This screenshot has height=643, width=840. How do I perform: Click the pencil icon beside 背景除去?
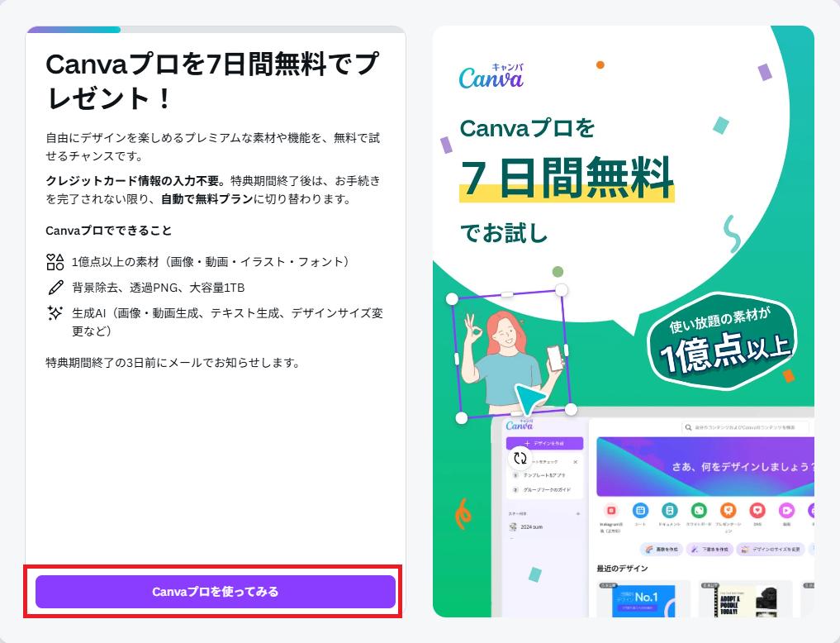coord(55,288)
